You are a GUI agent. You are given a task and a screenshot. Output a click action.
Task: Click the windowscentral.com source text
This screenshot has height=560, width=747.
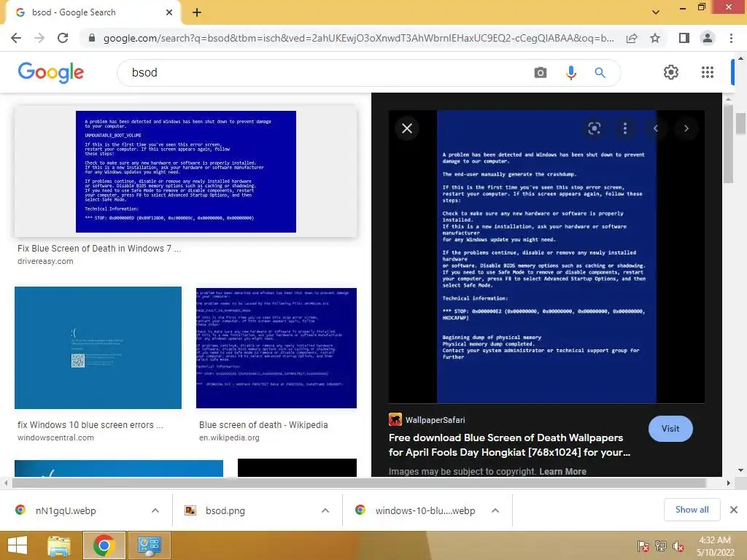pyautogui.click(x=55, y=437)
